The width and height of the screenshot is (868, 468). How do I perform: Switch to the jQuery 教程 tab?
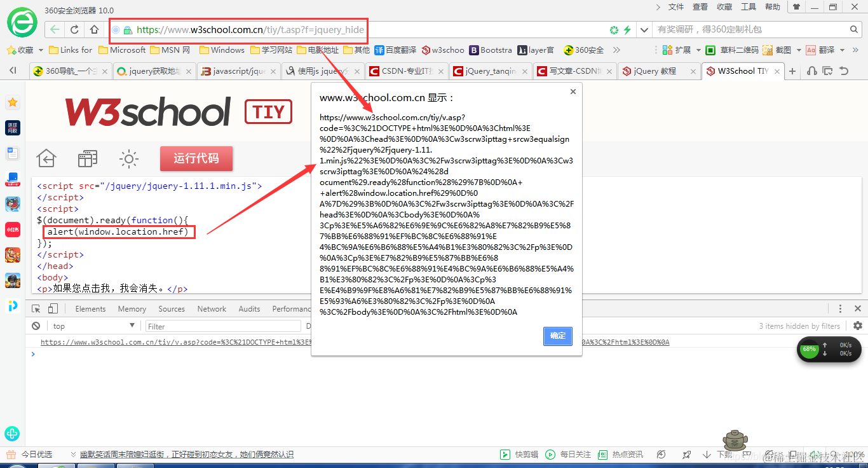(658, 71)
